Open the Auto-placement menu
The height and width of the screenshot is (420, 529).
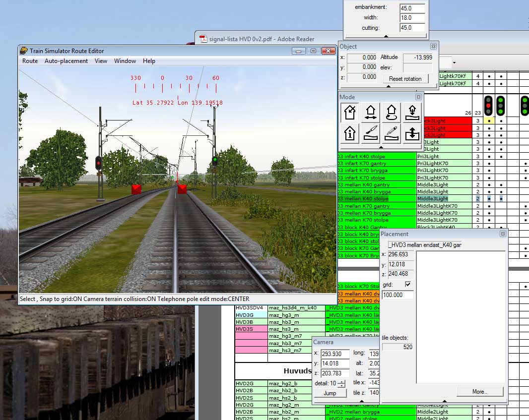point(66,61)
